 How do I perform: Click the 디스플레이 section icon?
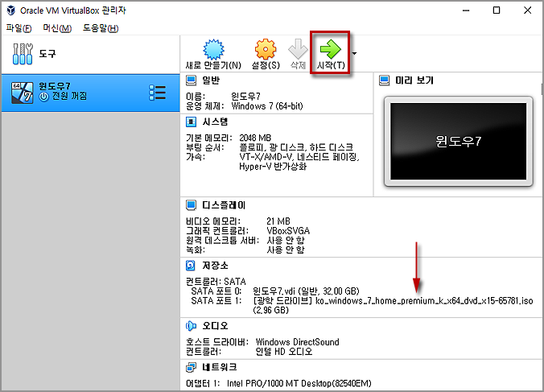[x=191, y=205]
